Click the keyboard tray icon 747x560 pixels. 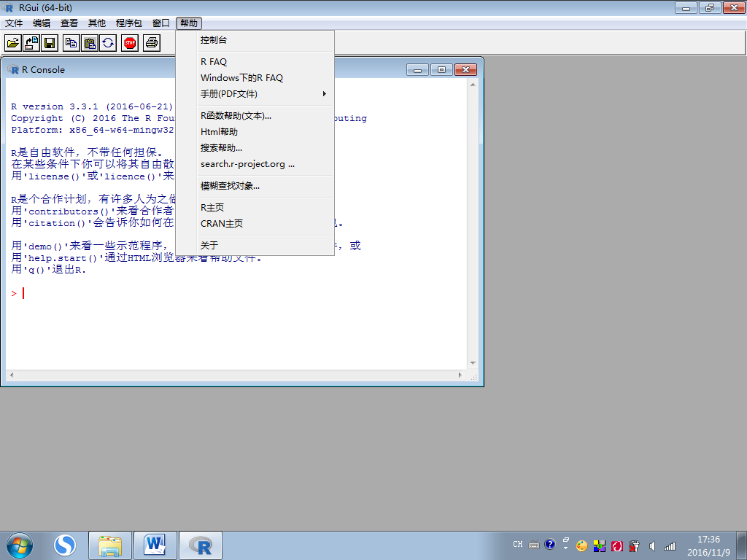(x=534, y=545)
